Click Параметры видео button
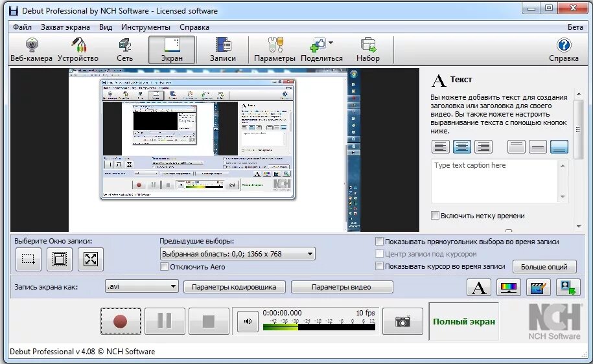 tap(342, 287)
